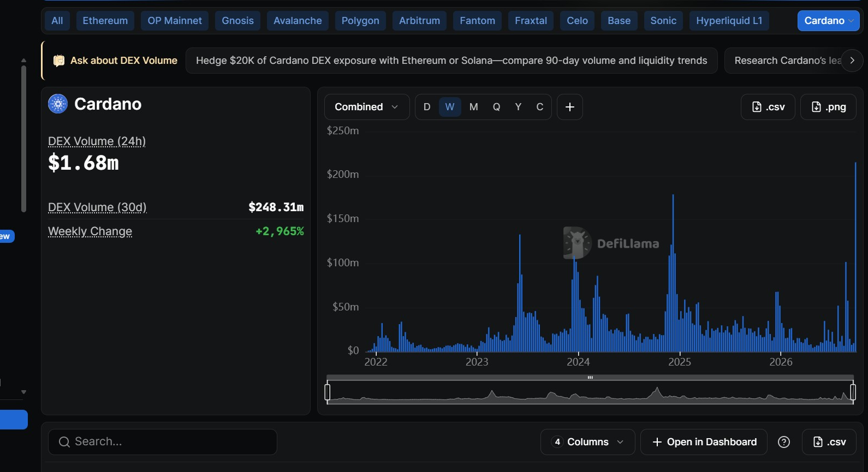Screen dimensions: 868x472
Task: Click the right handle of chart range slider
Action: point(853,392)
